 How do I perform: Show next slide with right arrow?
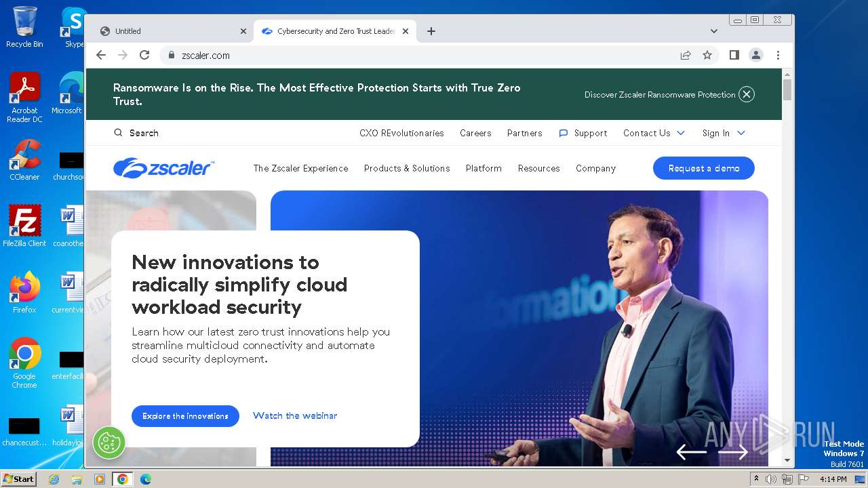pyautogui.click(x=732, y=451)
